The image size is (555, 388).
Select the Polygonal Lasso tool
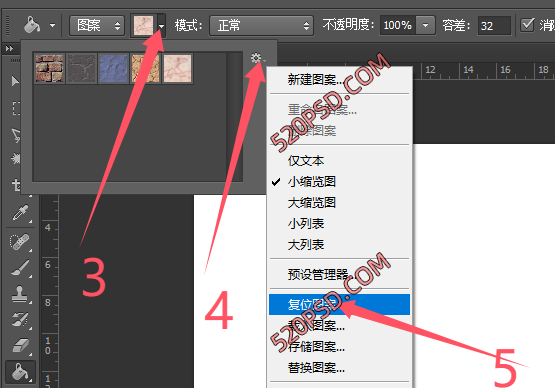point(16,135)
